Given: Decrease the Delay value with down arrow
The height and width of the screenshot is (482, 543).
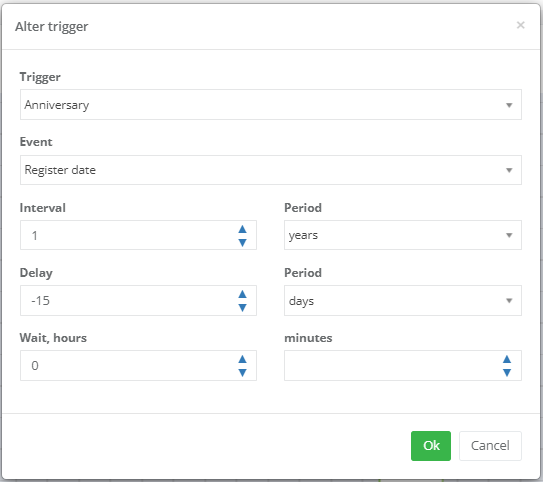Looking at the screenshot, I should [x=242, y=307].
